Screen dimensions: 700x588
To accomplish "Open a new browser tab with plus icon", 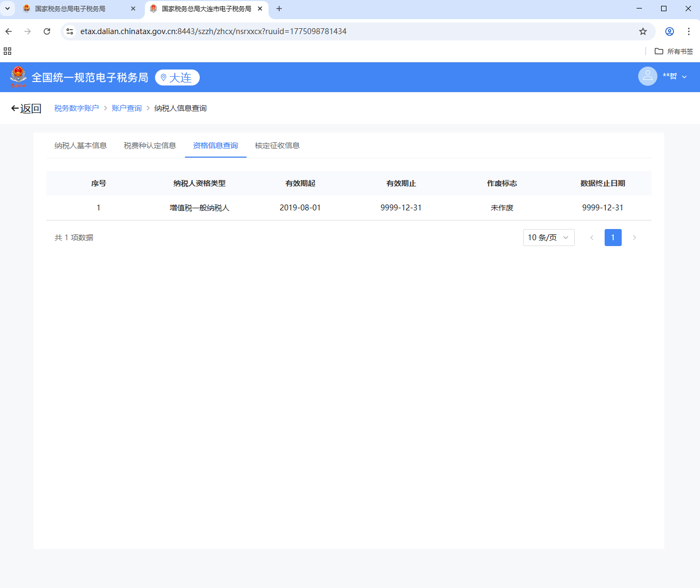I will pyautogui.click(x=279, y=9).
